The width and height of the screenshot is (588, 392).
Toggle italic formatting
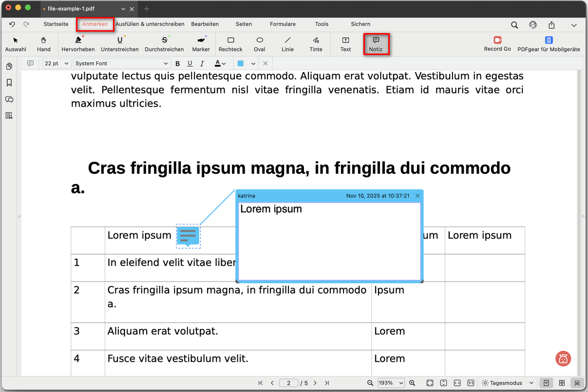(202, 64)
